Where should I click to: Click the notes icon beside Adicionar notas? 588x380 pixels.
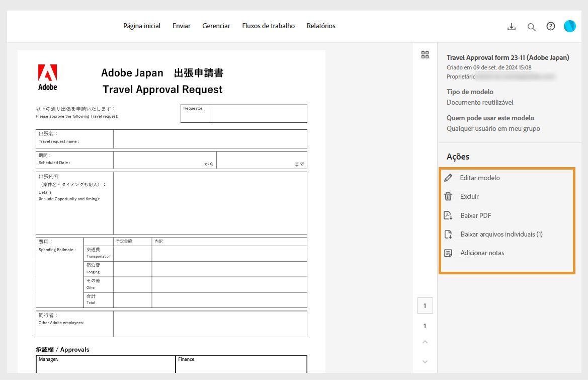(x=448, y=253)
